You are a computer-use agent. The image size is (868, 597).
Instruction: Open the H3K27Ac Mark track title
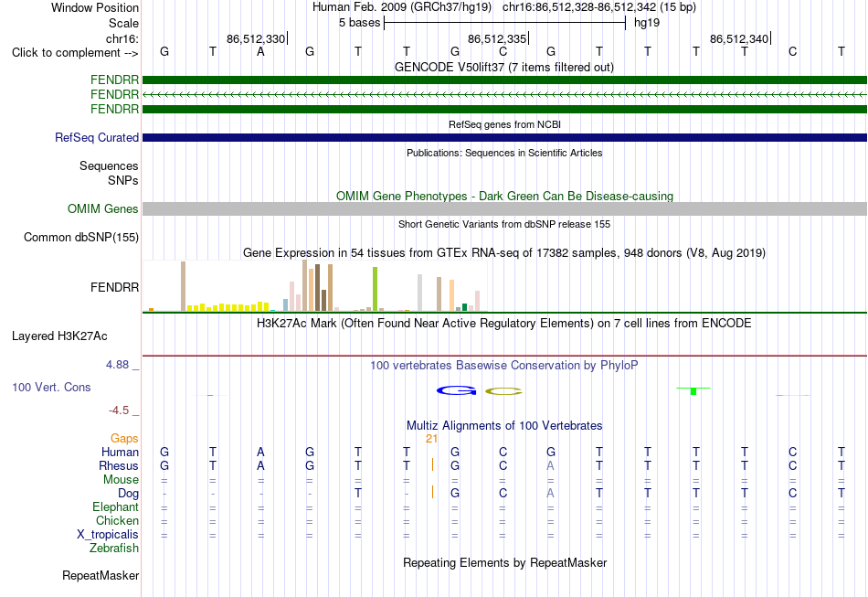tap(503, 324)
